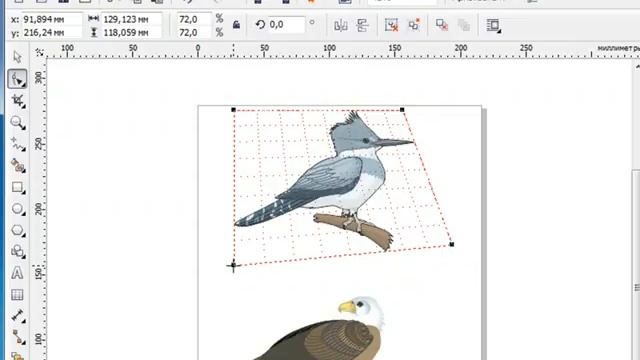Select the top-left envelope node
640x360 pixels.
[233, 109]
